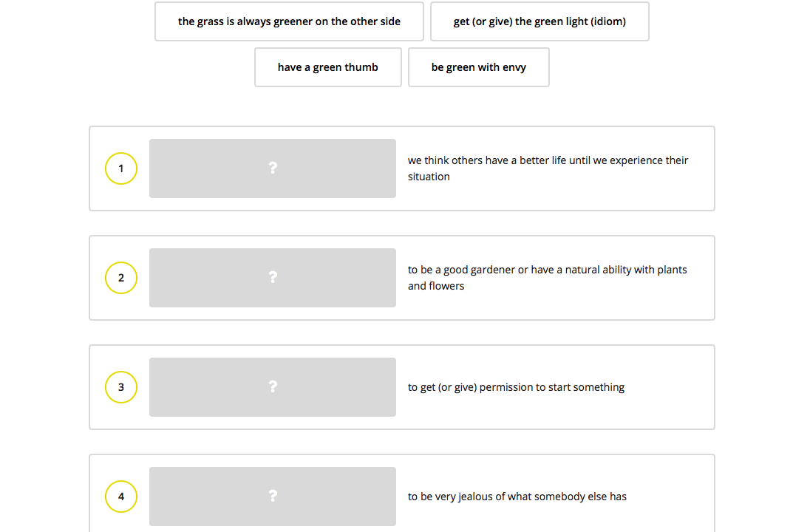
Task: Click the definition about permission to start something
Action: pyautogui.click(x=516, y=387)
